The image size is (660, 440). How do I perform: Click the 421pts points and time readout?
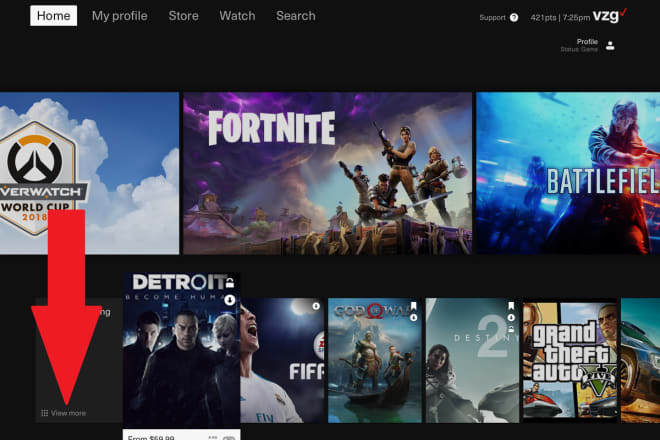pos(560,17)
